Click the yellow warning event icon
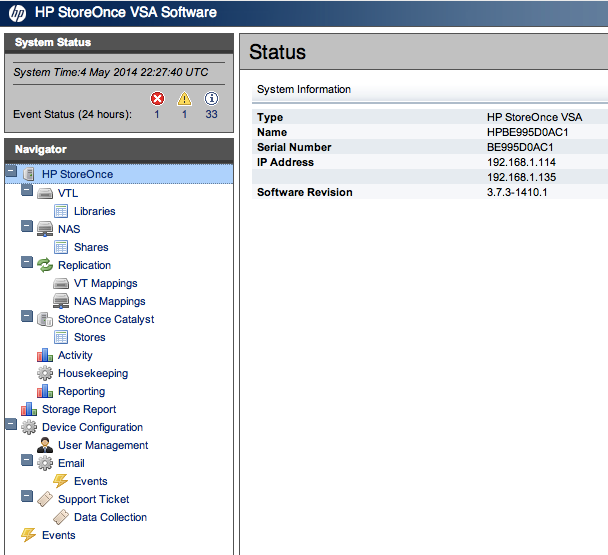Screen dimensions: 608x555 pos(185,99)
